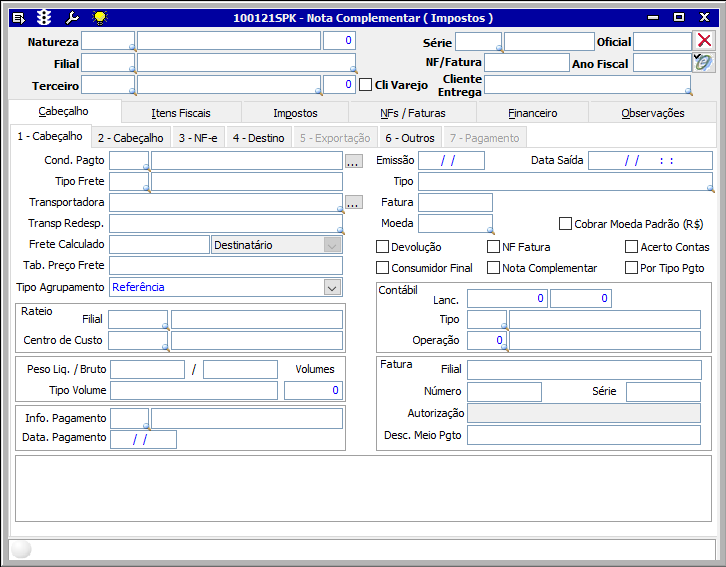Image resolution: width=726 pixels, height=567 pixels.
Task: Click the icon beside Ano Fiscal field
Action: click(x=704, y=62)
